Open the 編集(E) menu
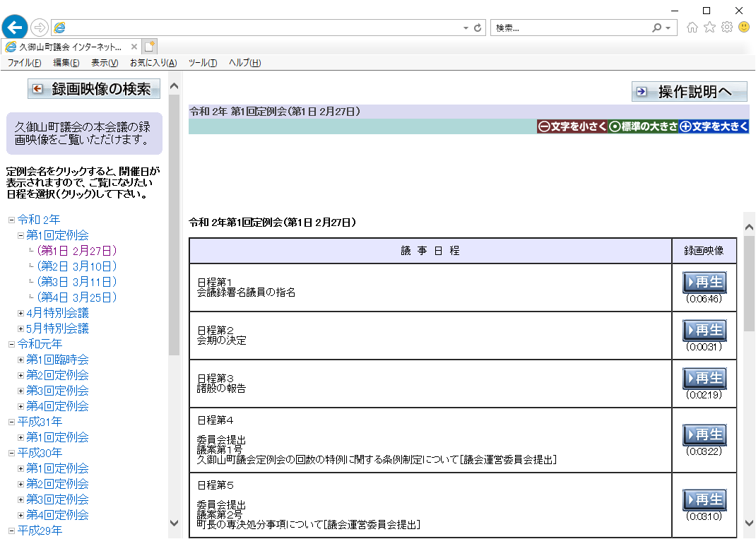756x539 pixels. 66,63
